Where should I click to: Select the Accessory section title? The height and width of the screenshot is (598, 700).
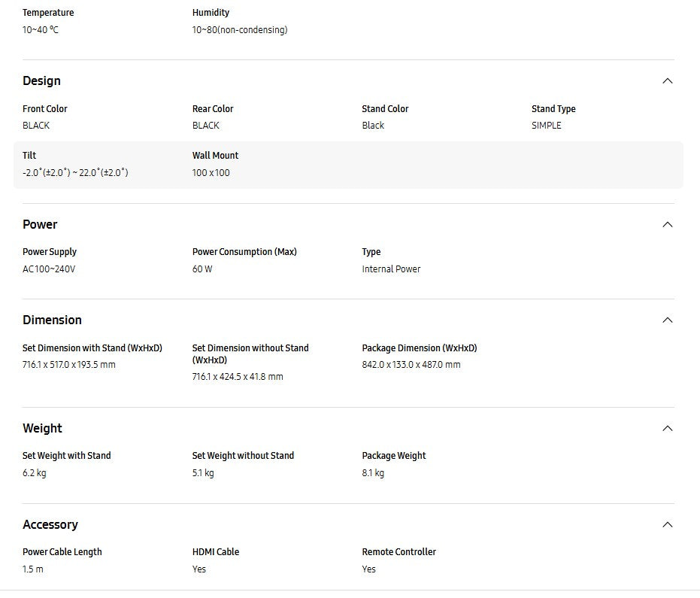coord(50,525)
